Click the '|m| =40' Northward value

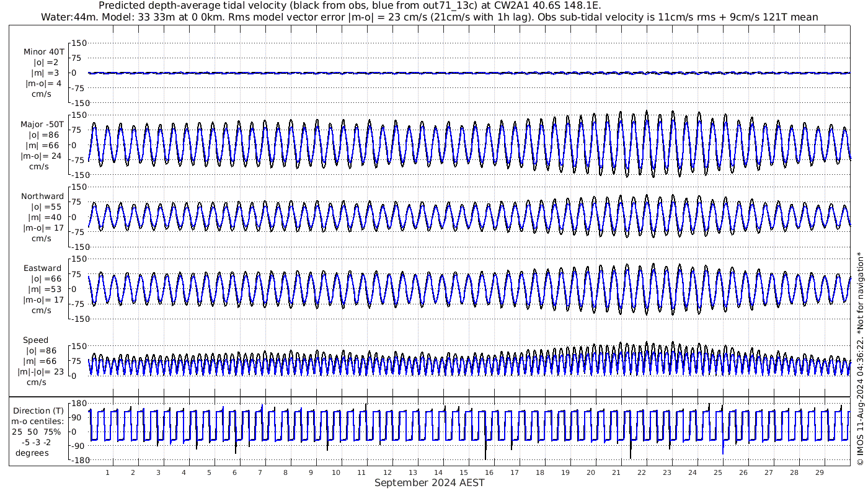pyautogui.click(x=45, y=218)
